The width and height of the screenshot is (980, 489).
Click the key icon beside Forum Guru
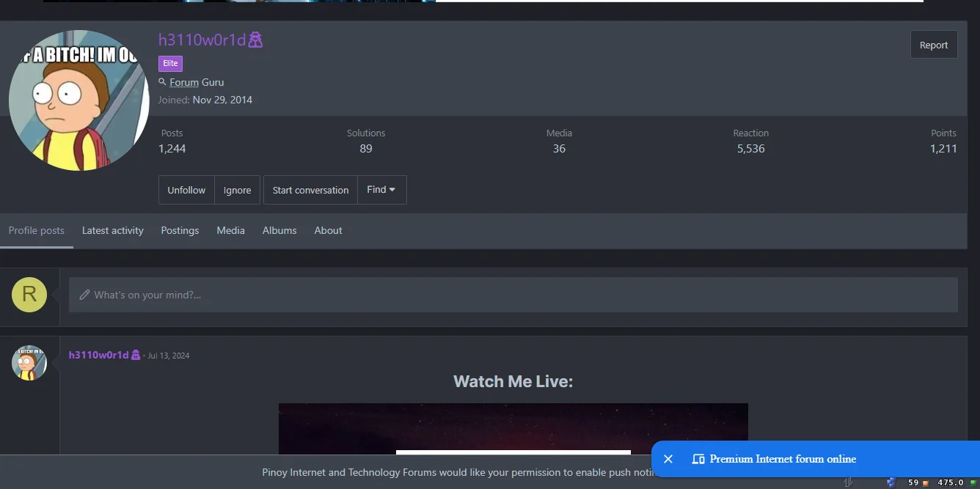pyautogui.click(x=162, y=82)
